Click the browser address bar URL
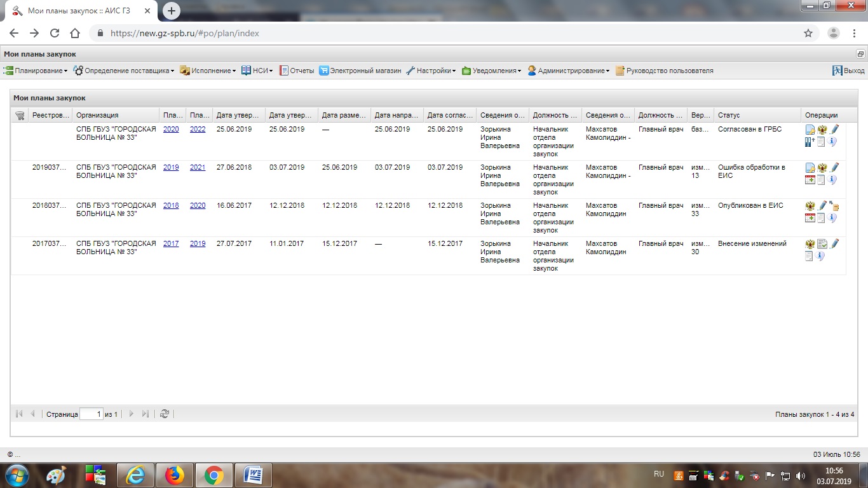 185,33
